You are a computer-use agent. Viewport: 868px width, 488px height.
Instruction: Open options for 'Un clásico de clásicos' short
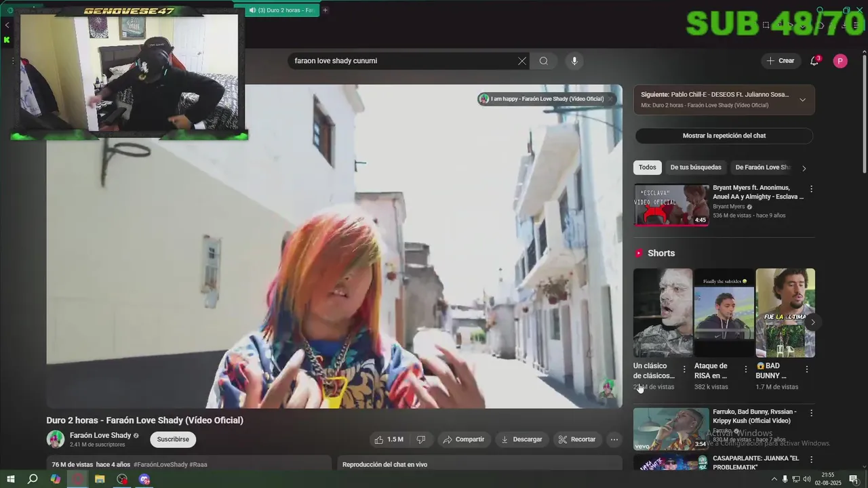[x=684, y=369]
